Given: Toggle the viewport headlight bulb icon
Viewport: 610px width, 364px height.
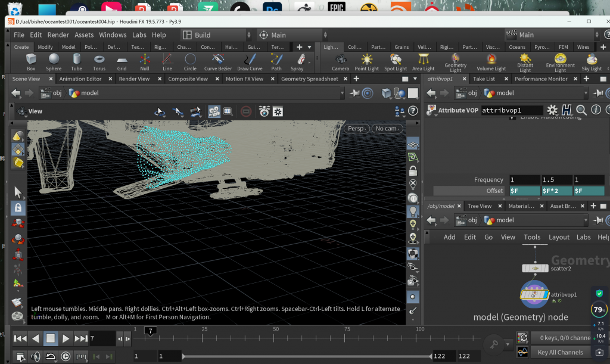Looking at the screenshot, I should coord(413,211).
